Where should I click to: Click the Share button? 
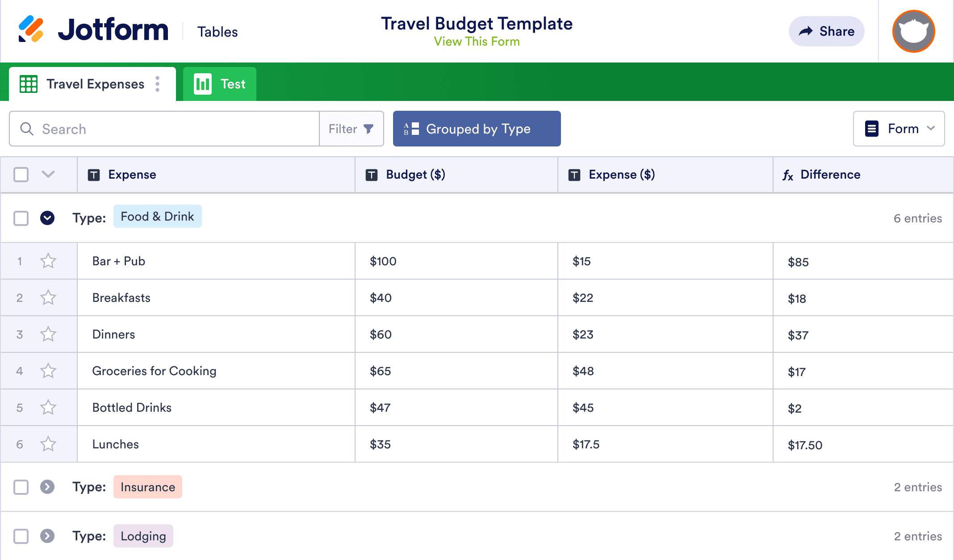tap(827, 31)
